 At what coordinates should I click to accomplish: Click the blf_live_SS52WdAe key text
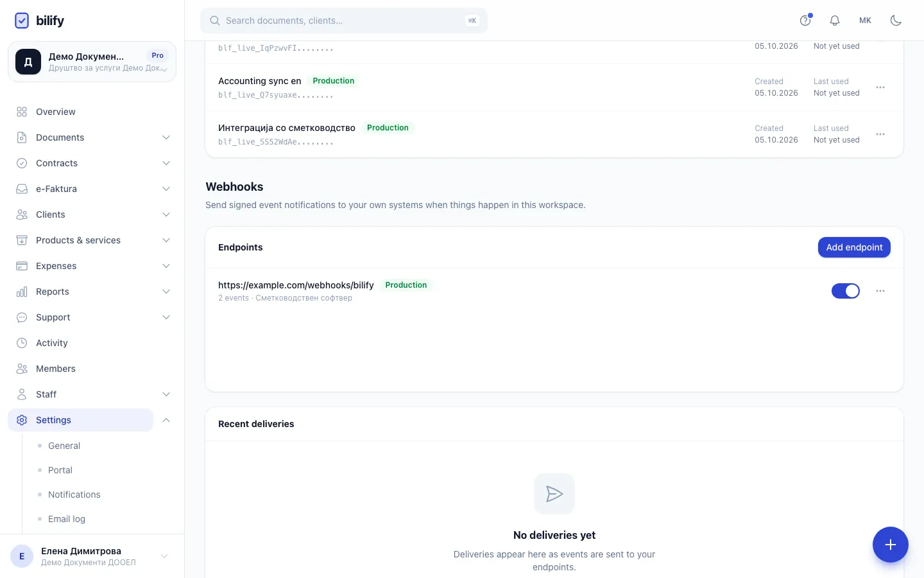tap(276, 142)
